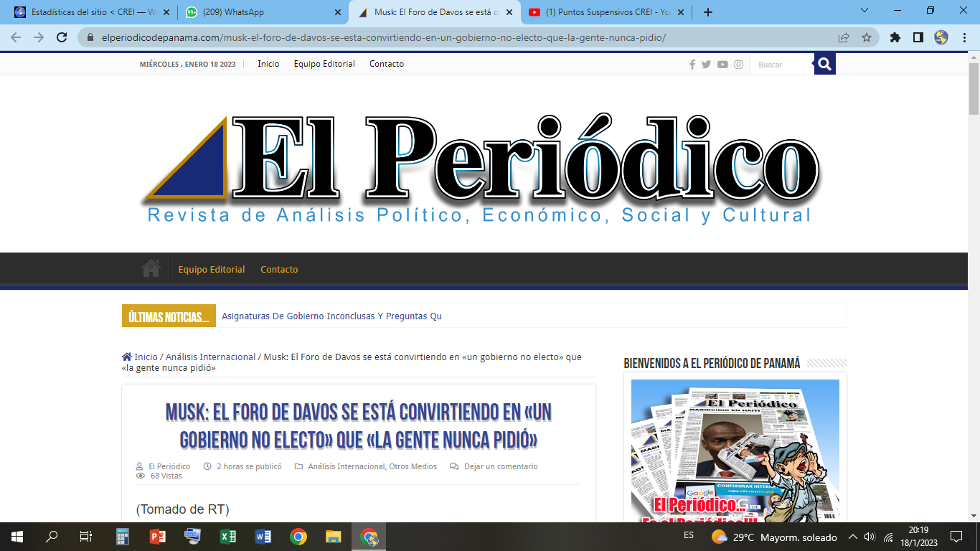
Task: Show hidden system tray icons
Action: coord(853,537)
